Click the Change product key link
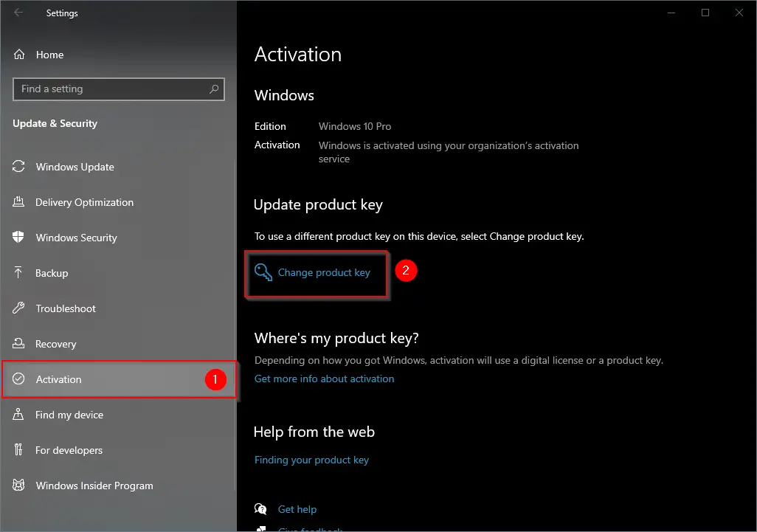The width and height of the screenshot is (757, 532). (x=324, y=272)
